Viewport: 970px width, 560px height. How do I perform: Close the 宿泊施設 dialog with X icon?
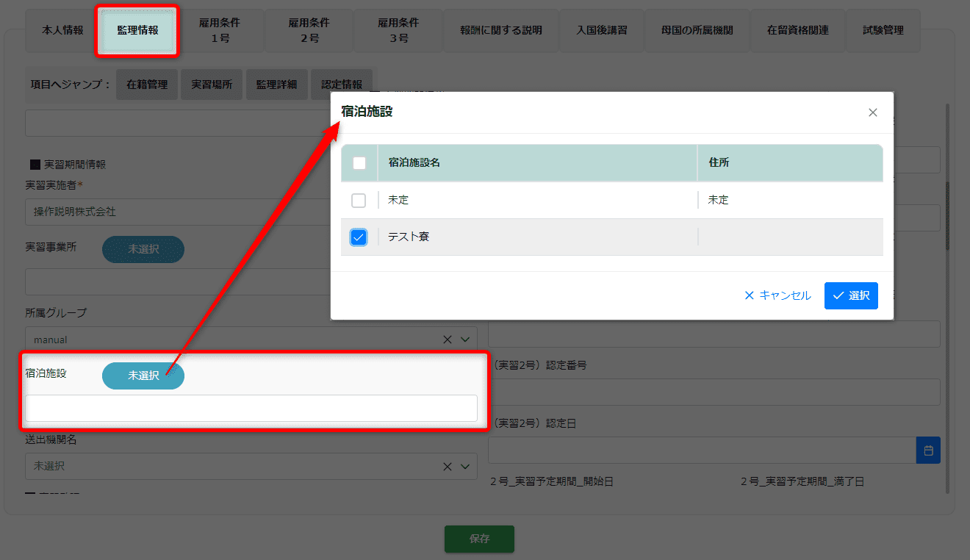[x=872, y=112]
